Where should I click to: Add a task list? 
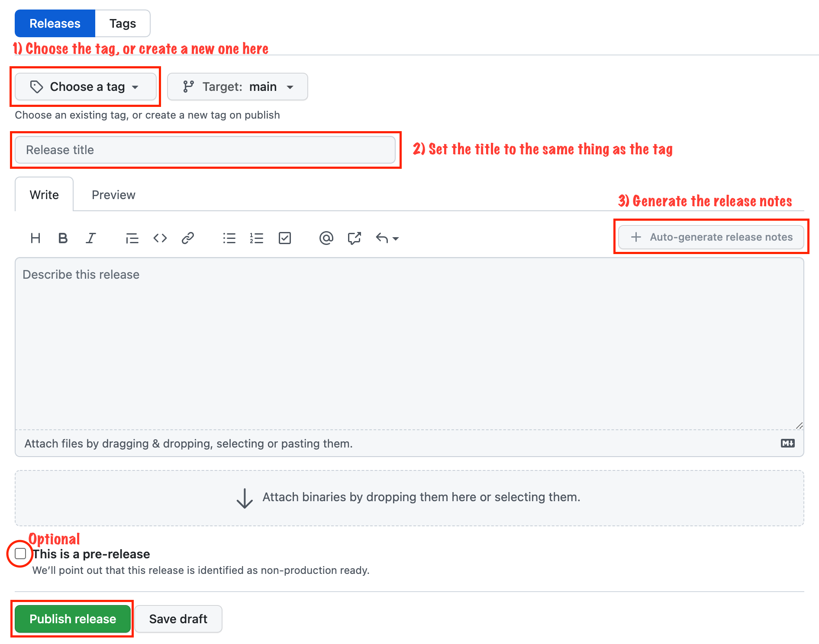pos(285,238)
